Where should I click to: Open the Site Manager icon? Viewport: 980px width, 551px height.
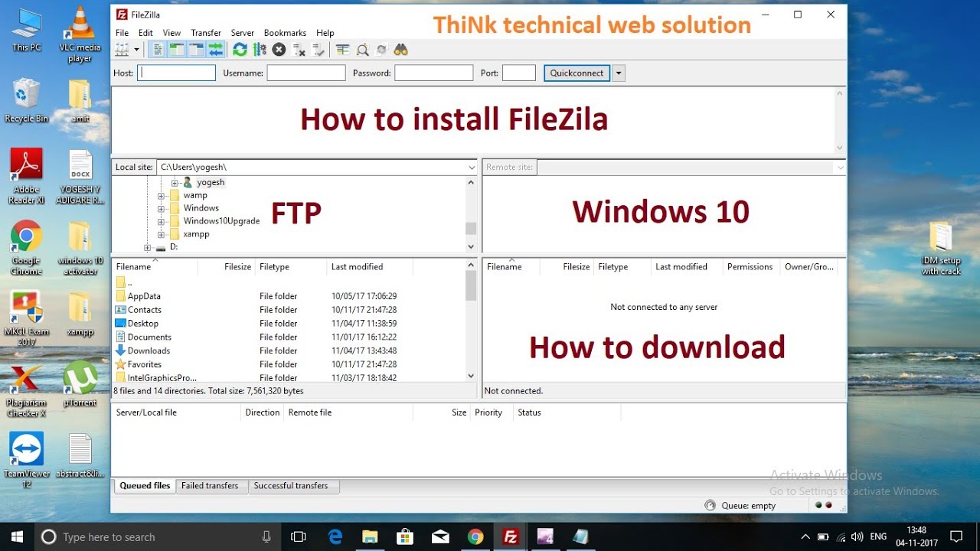[x=122, y=50]
